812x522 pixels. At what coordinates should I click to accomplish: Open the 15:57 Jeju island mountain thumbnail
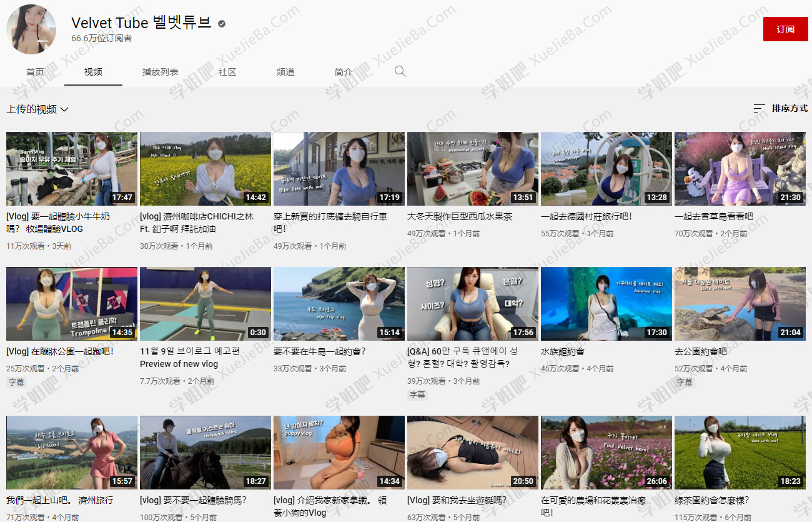coord(72,453)
